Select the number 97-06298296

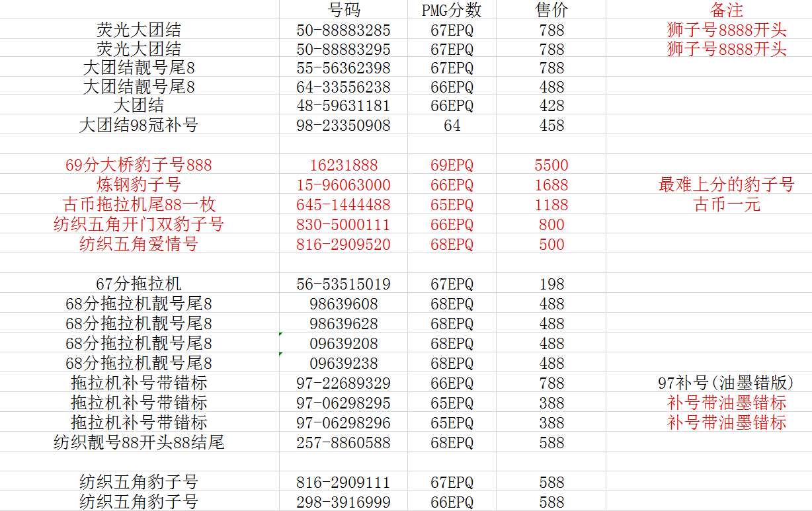tap(343, 422)
